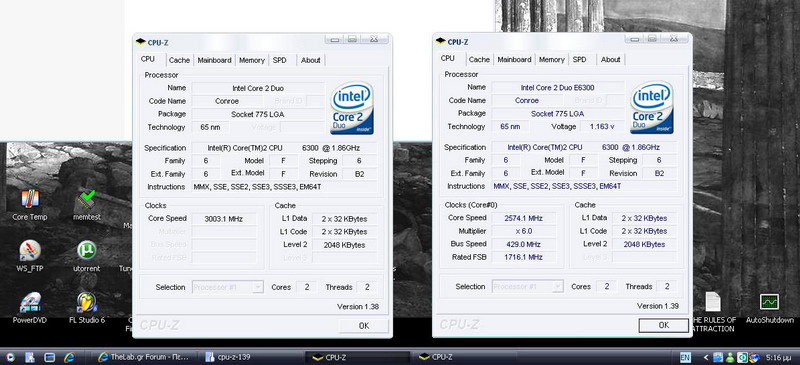Click the EN language indicator in taskbar

686,357
